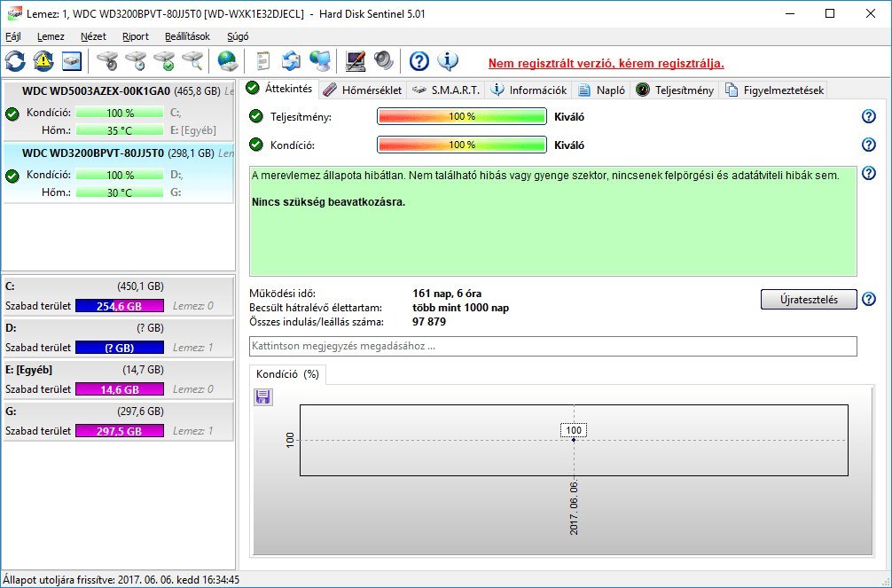Click help icon beside Teljesítmény bar
This screenshot has width=892, height=588.
(869, 117)
